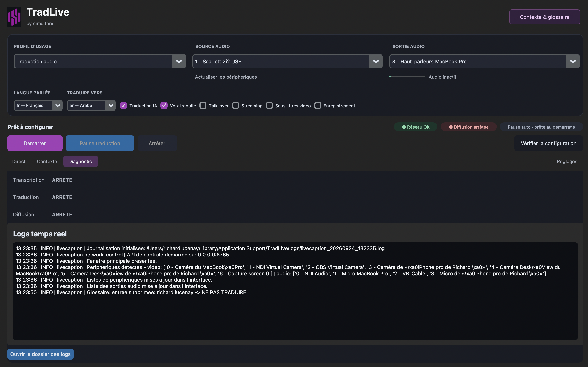Open the Profil d'usage dropdown arrow
588x367 pixels.
tap(179, 61)
